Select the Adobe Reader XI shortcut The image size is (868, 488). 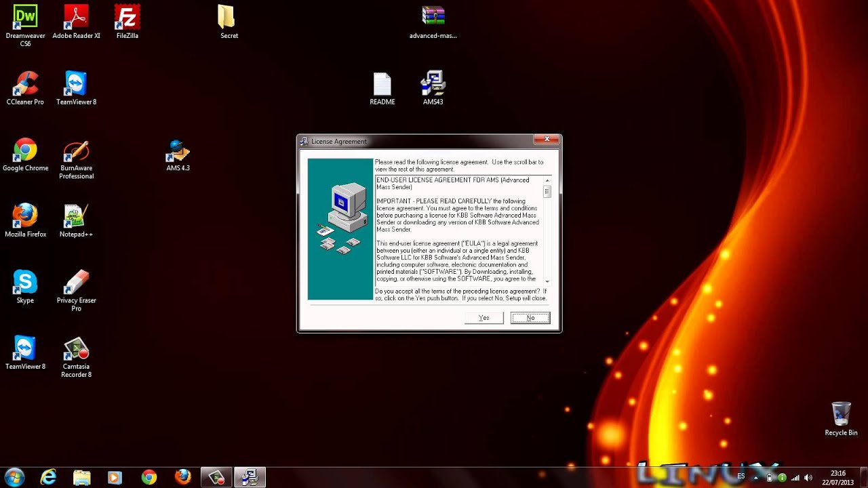[76, 22]
